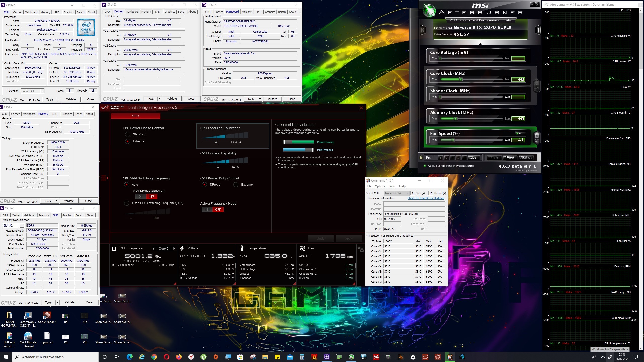Open Firefox from taskbar

[179, 357]
